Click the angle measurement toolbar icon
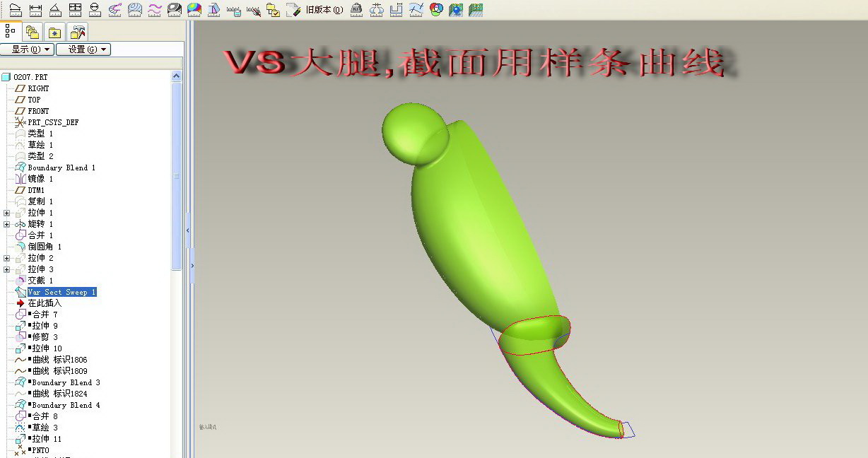Screen dimensions: 868x458 click(55, 10)
